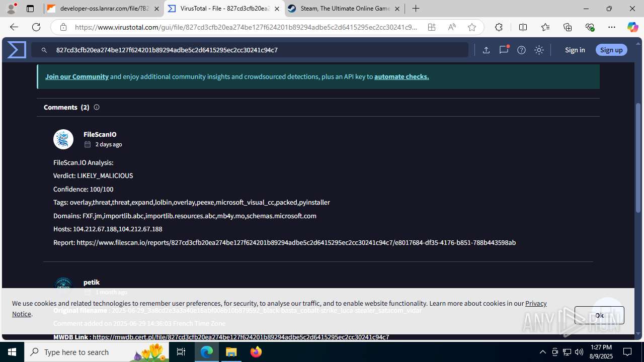Click the upload file icon
Viewport: 644px width, 362px height.
click(486, 50)
